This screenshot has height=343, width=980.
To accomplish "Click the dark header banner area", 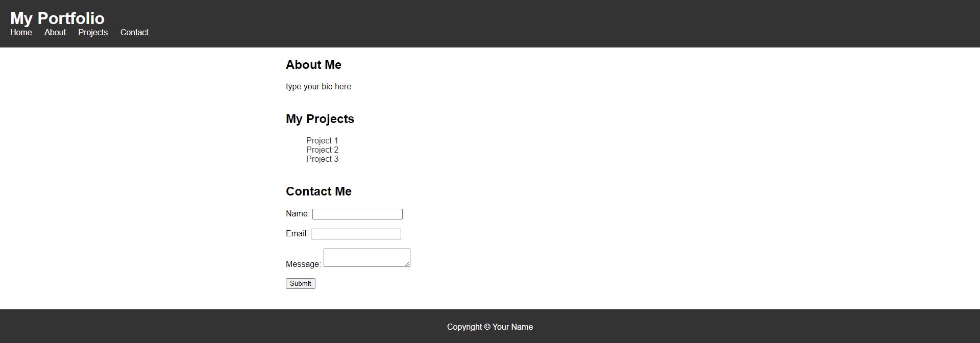I will 490,15.
